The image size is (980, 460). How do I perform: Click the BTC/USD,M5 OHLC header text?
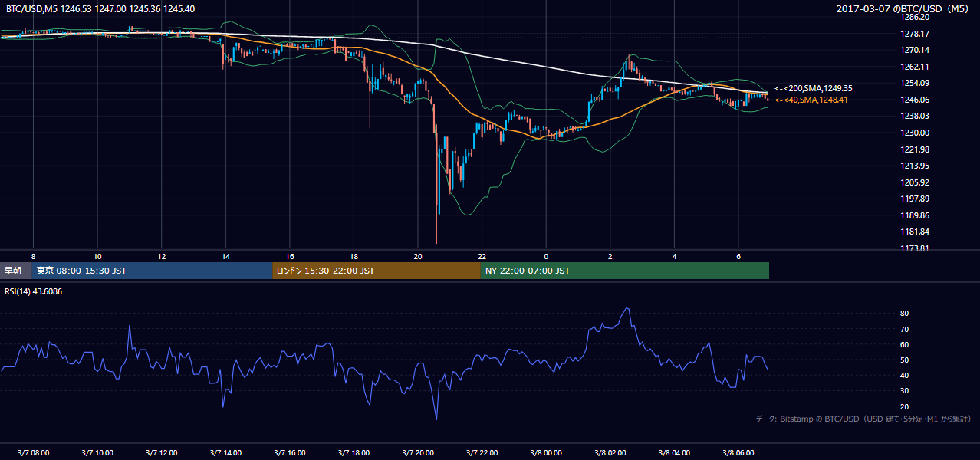100,8
